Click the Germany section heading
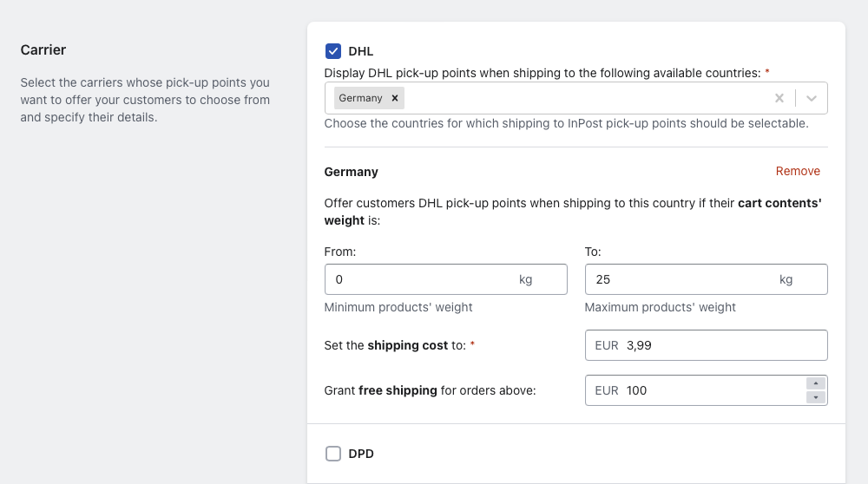The width and height of the screenshot is (868, 484). 351,172
